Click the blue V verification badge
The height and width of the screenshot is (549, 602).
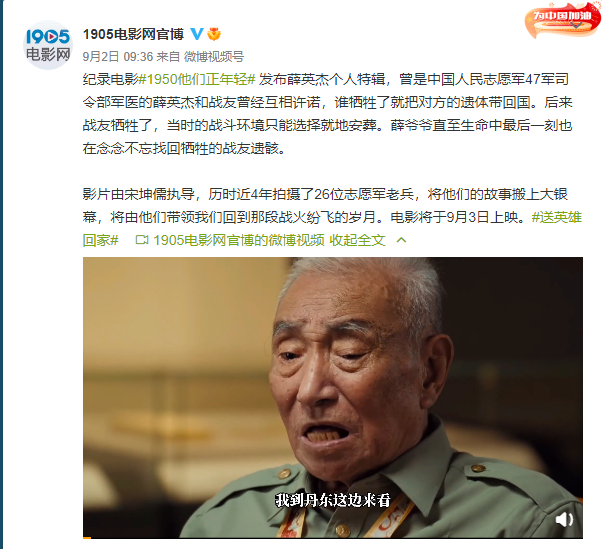(197, 34)
